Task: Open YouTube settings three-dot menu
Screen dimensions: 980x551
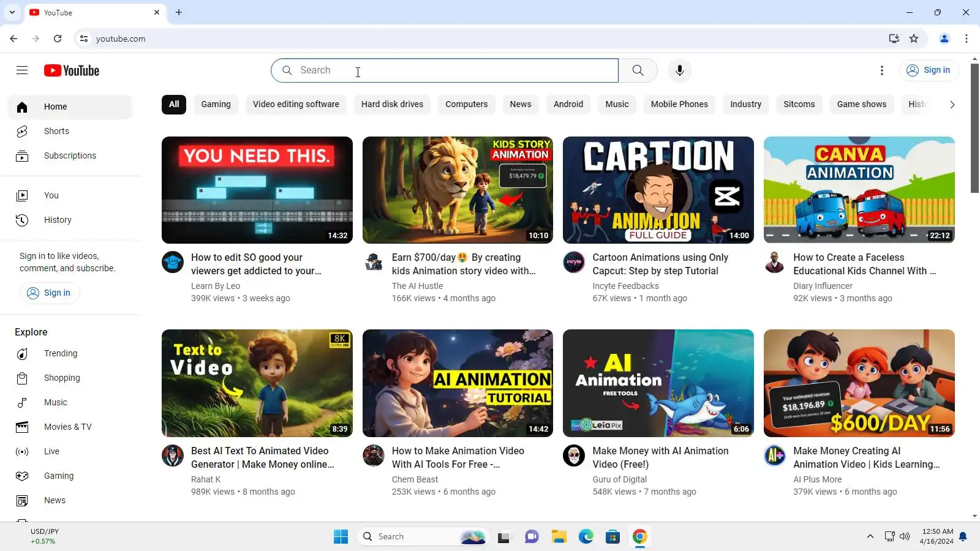Action: 882,70
